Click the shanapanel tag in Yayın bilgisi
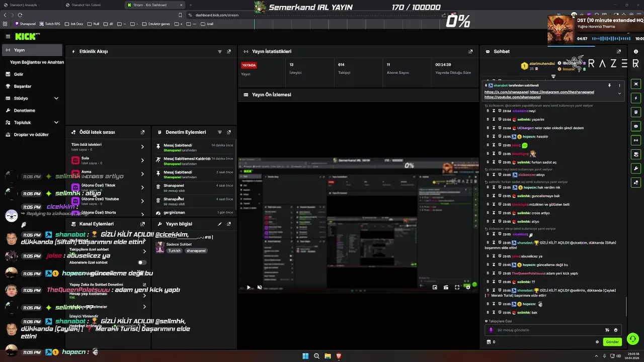 coord(196,251)
